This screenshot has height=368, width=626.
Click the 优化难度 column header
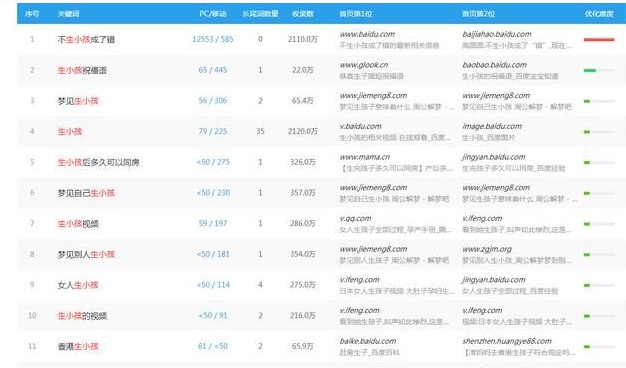point(599,14)
